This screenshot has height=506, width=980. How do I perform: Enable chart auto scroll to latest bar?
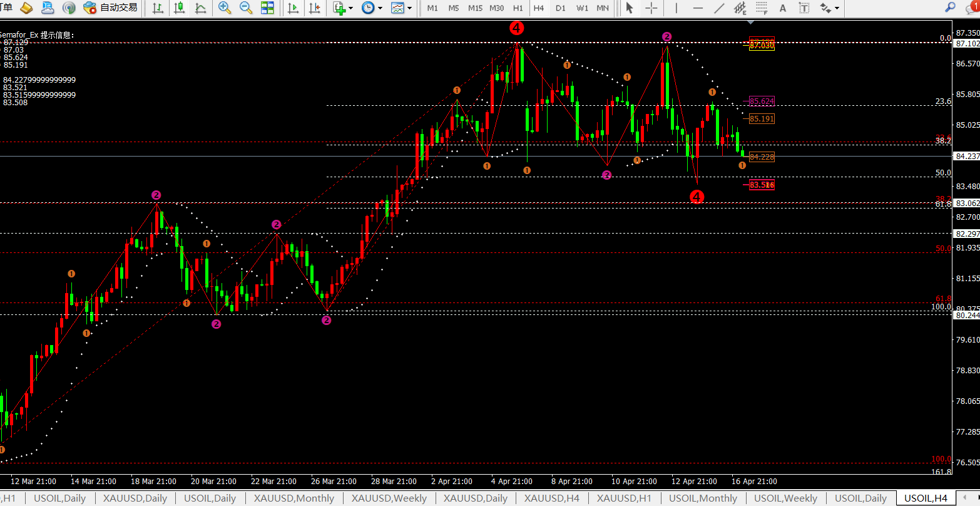point(293,8)
